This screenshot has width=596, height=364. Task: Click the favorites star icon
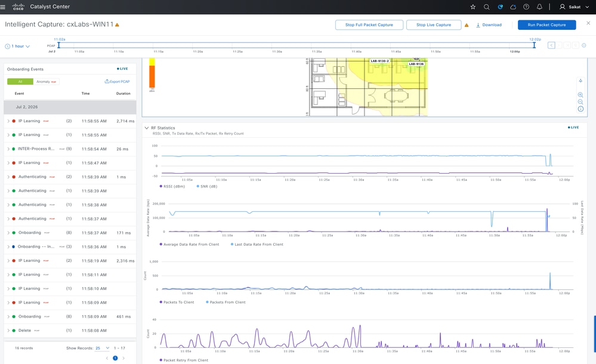point(473,7)
